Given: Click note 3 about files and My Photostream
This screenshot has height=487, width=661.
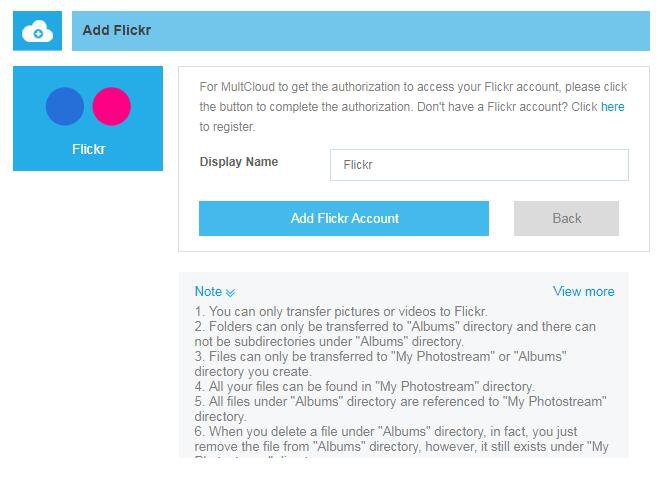Looking at the screenshot, I should [x=380, y=364].
